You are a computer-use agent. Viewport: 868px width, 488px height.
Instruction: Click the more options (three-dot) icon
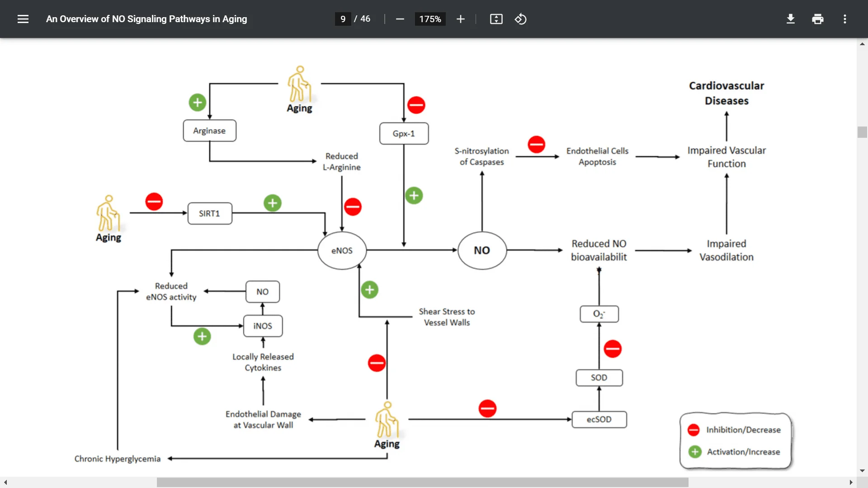click(x=845, y=19)
